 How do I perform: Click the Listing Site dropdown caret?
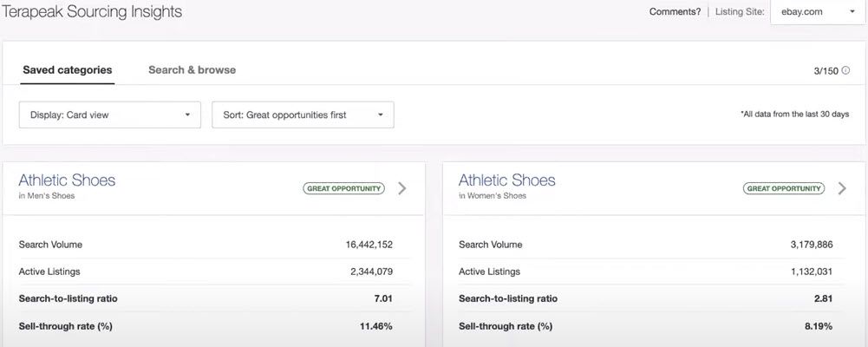click(x=852, y=11)
